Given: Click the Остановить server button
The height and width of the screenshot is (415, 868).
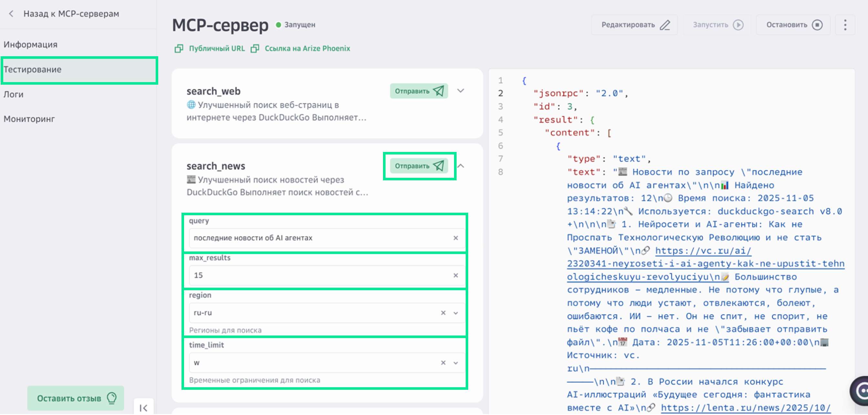Looking at the screenshot, I should 794,25.
